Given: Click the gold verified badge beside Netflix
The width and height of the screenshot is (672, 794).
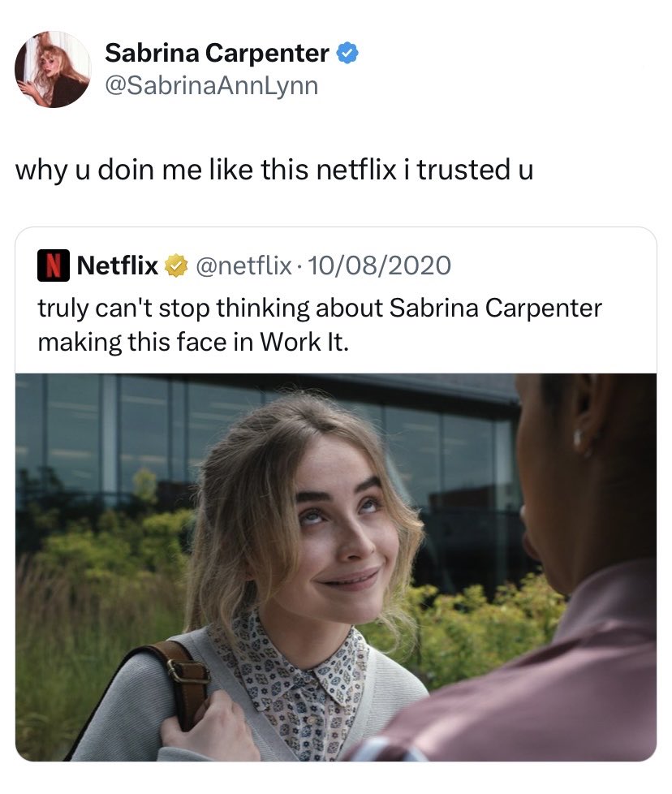Looking at the screenshot, I should coord(174,265).
